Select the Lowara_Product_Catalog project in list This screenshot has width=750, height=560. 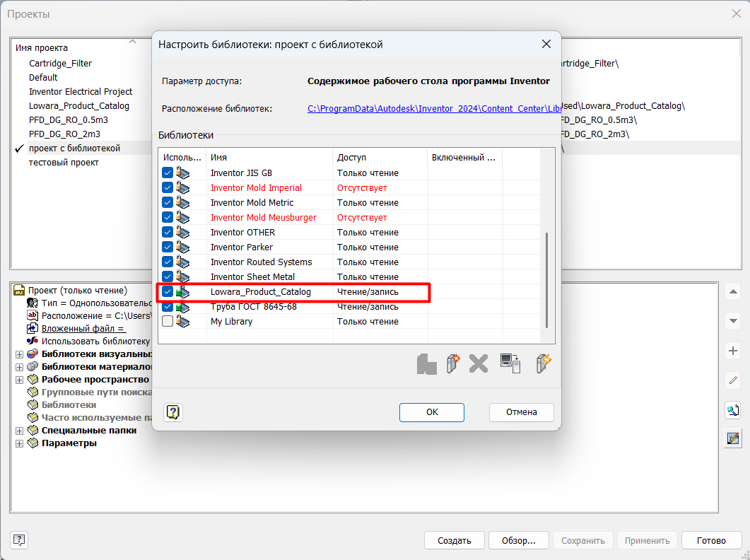(79, 106)
